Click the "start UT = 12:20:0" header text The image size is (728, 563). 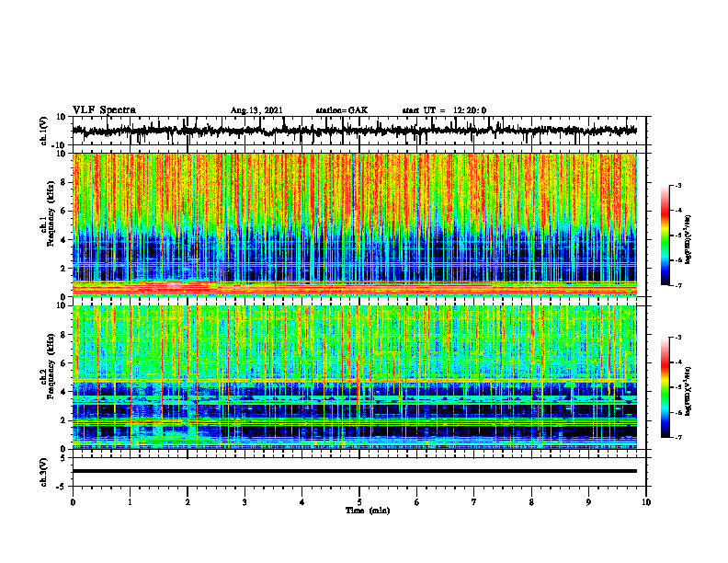pyautogui.click(x=444, y=110)
